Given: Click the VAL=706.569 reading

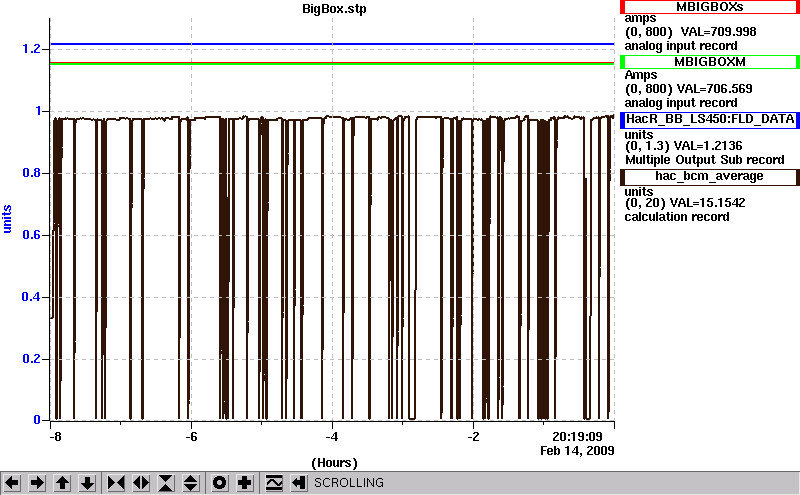Looking at the screenshot, I should (x=714, y=89).
